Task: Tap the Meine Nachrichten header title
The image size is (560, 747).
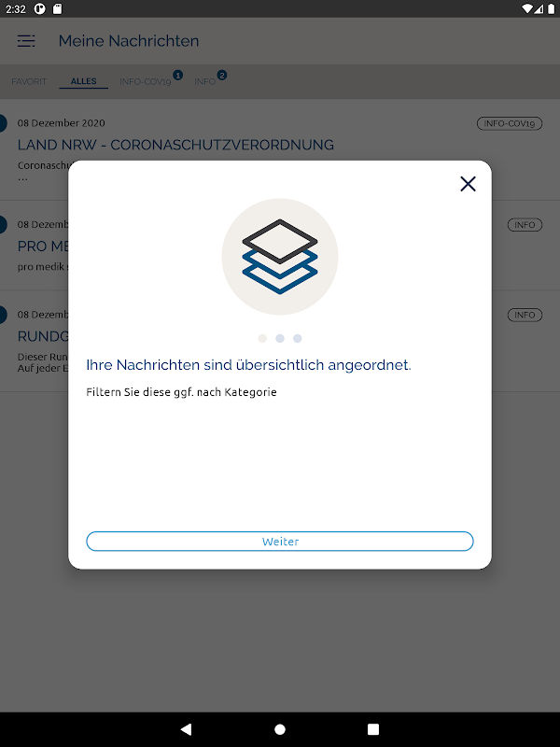Action: click(x=129, y=41)
